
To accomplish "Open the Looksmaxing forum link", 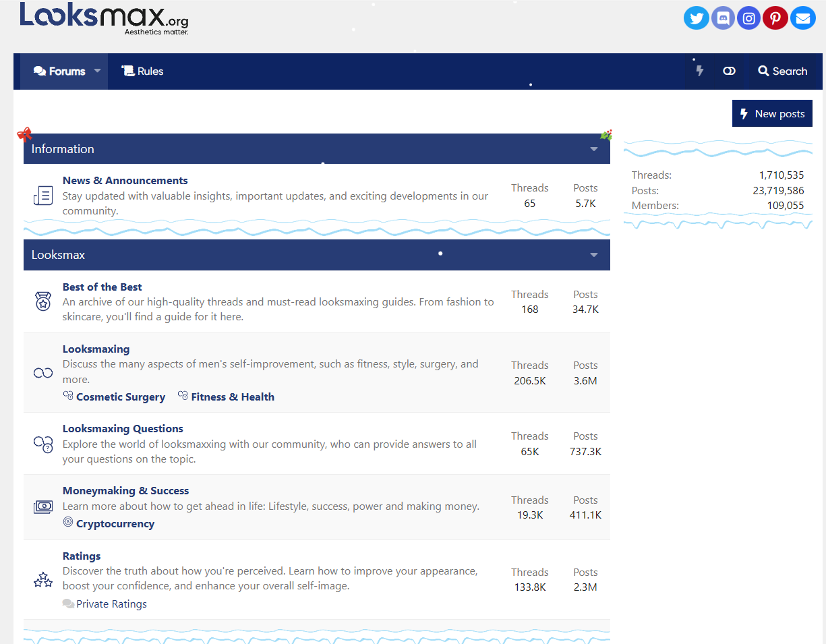I will click(x=96, y=349).
